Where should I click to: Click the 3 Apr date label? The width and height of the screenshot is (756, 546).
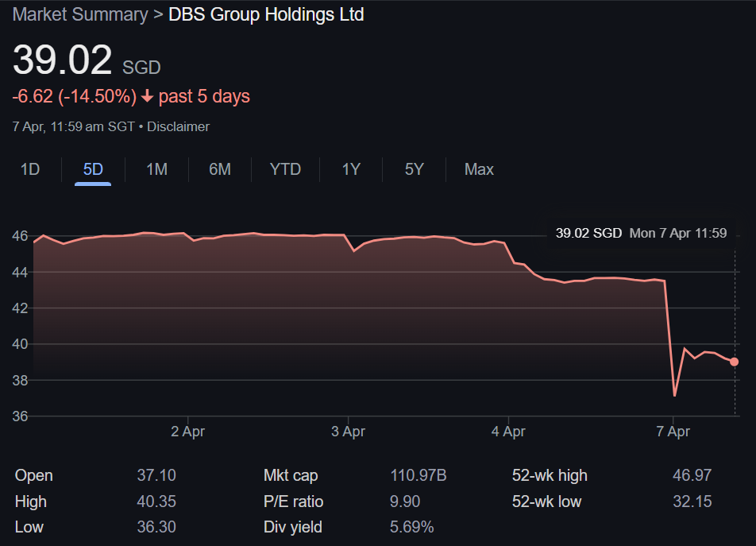[348, 432]
